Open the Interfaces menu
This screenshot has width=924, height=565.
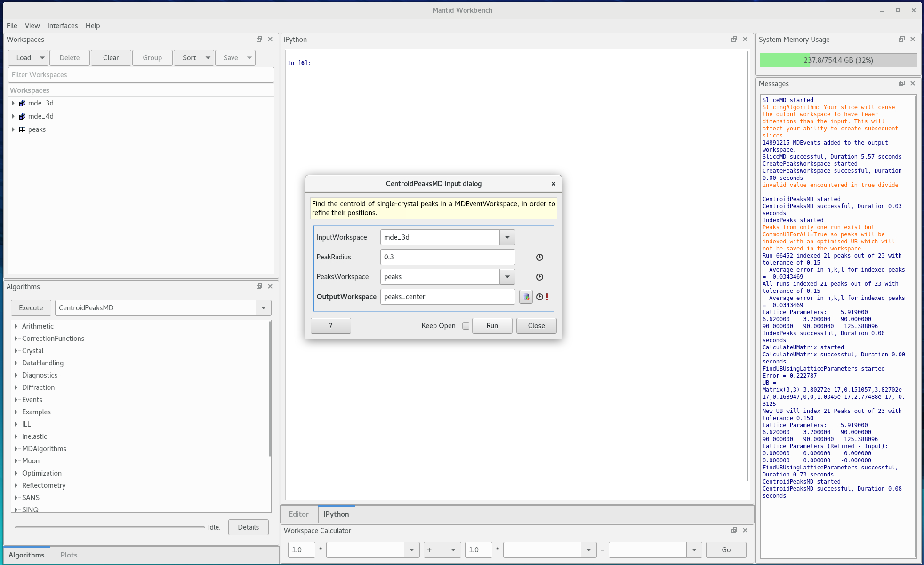pos(62,25)
